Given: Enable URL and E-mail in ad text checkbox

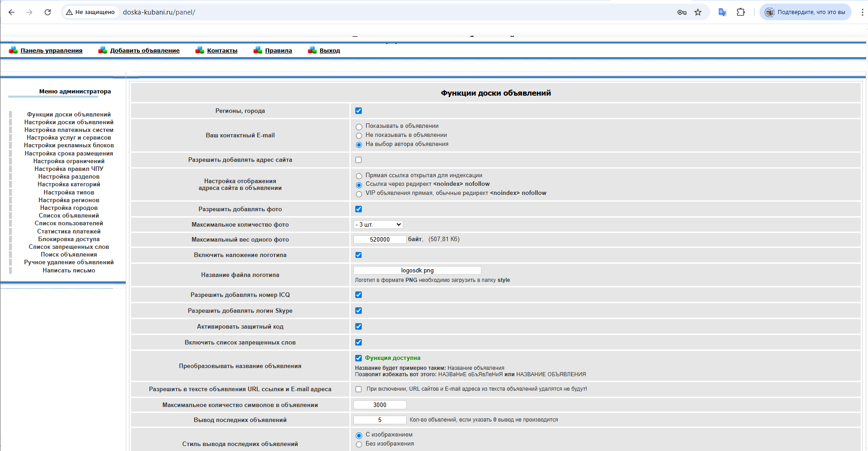Looking at the screenshot, I should (x=358, y=389).
